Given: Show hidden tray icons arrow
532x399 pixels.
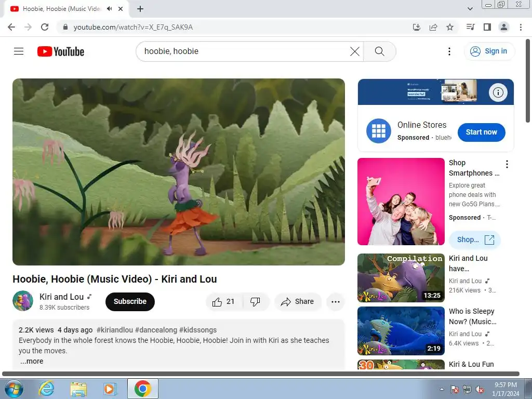Looking at the screenshot, I should (442, 389).
